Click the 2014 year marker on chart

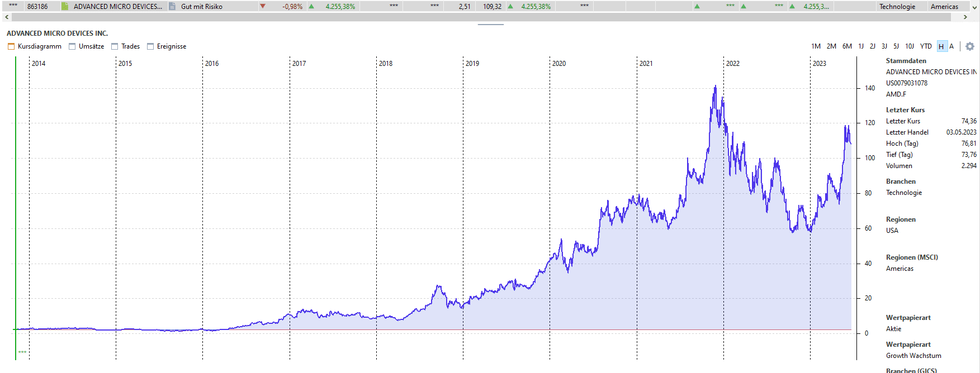pyautogui.click(x=39, y=64)
